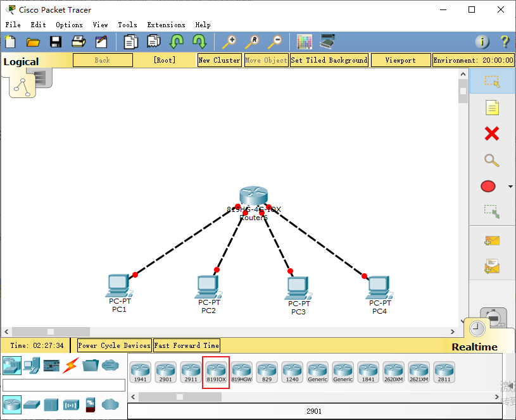Viewport: 516px width, 420px height.
Task: Select Connections lightning category
Action: [71, 366]
